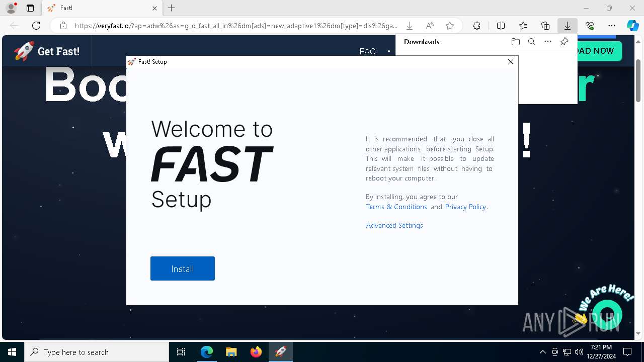Click the browser Refresh icon

[x=36, y=26]
